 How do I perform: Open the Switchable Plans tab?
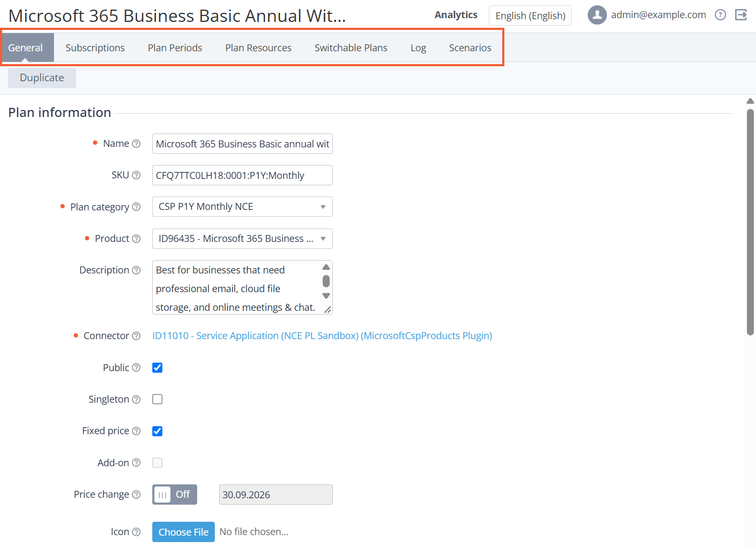(x=351, y=48)
